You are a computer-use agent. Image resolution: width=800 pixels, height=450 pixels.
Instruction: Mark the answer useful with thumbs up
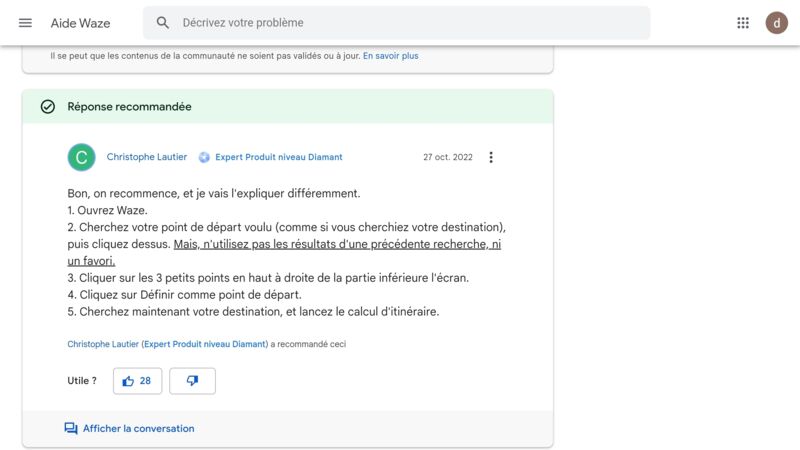137,381
